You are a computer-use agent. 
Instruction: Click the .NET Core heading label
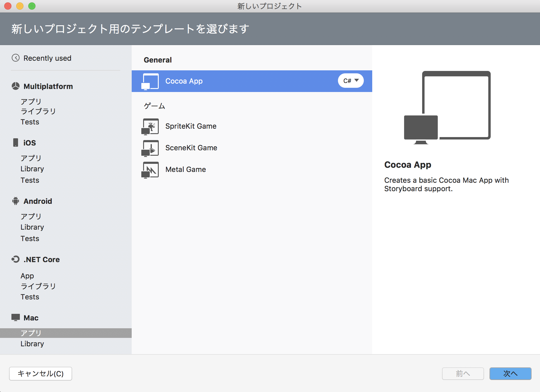(42, 259)
